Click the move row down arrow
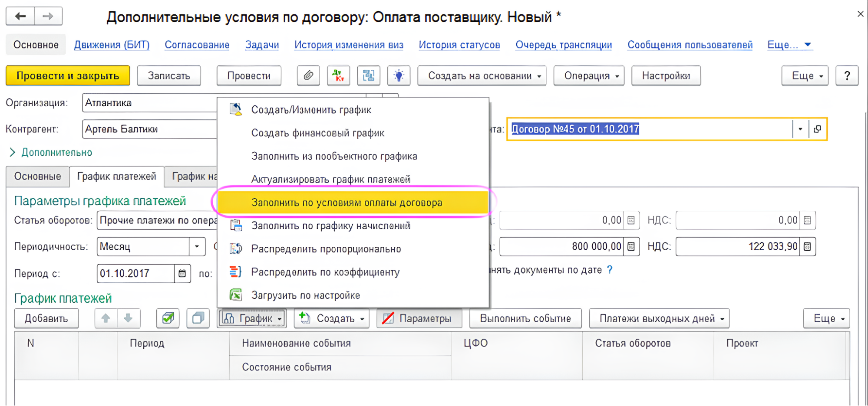Screen dimensions: 868x406 coord(128,318)
